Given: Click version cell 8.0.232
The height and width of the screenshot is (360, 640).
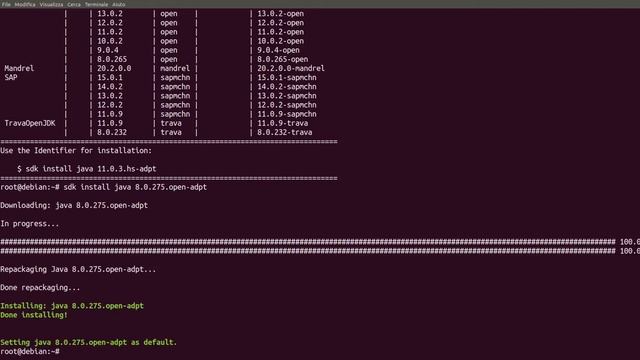Looking at the screenshot, I should coord(112,132).
